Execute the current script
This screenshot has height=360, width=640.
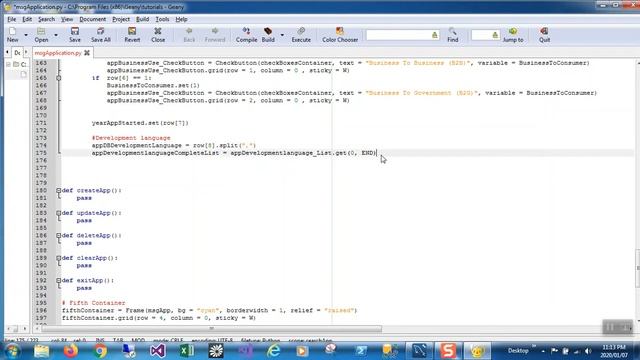tap(301, 35)
